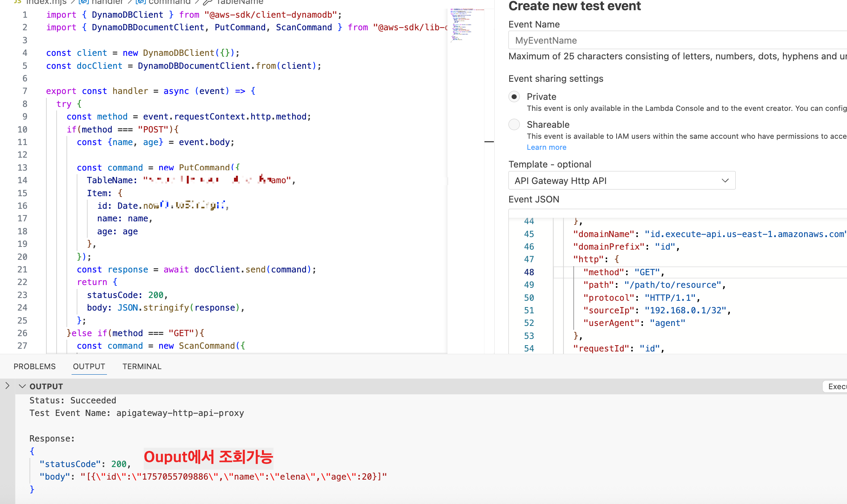This screenshot has height=504, width=847.
Task: Open the Learn more link
Action: coord(546,147)
